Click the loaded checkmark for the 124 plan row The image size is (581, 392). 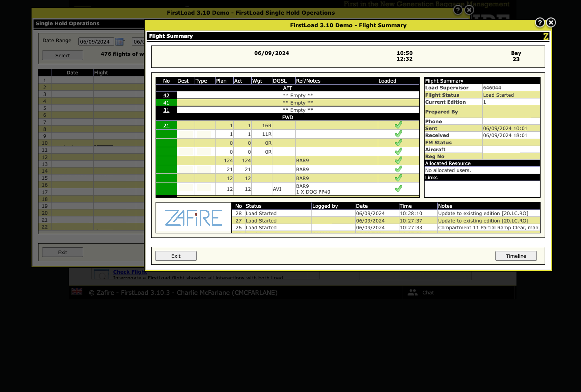pyautogui.click(x=398, y=160)
